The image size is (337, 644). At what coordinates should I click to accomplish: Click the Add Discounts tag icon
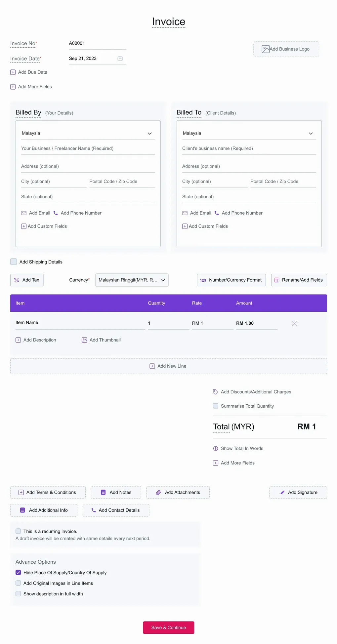[x=216, y=392]
